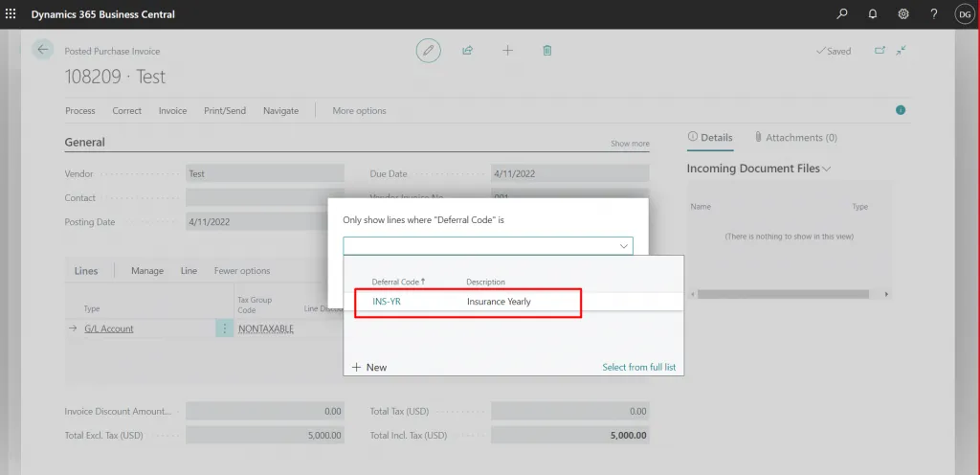Viewport: 980px width, 475px height.
Task: Open the Invoice menu
Action: point(172,111)
